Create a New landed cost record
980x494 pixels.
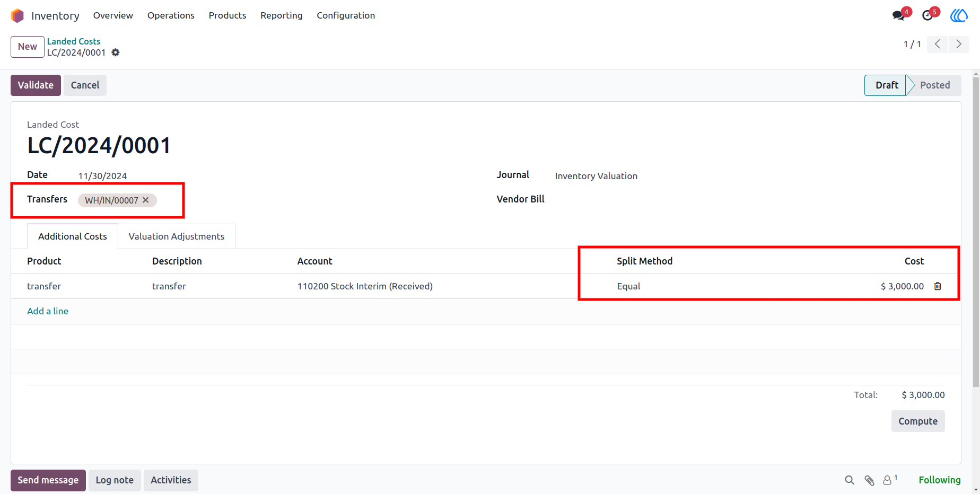click(28, 47)
